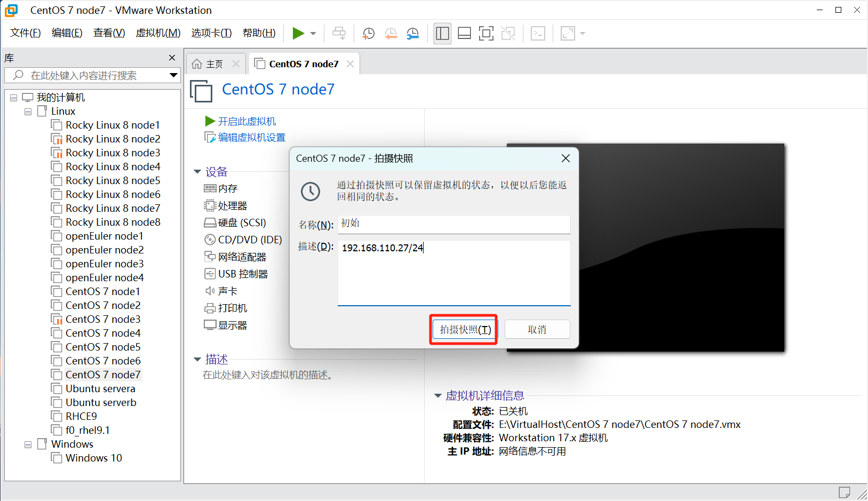Click the message log icon in status bar
Image resolution: width=868 pixels, height=501 pixels.
point(844,492)
